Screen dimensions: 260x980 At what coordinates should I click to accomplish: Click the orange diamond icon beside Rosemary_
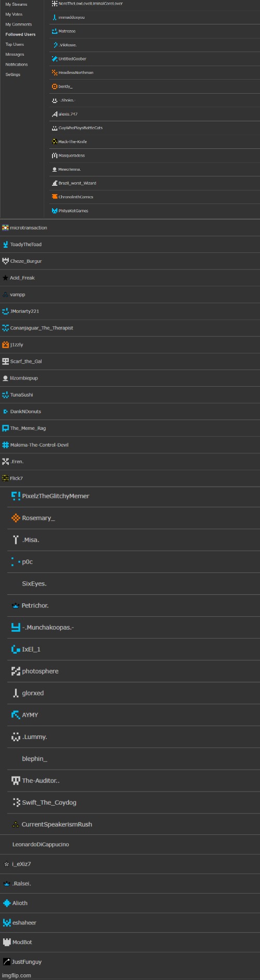coord(16,518)
